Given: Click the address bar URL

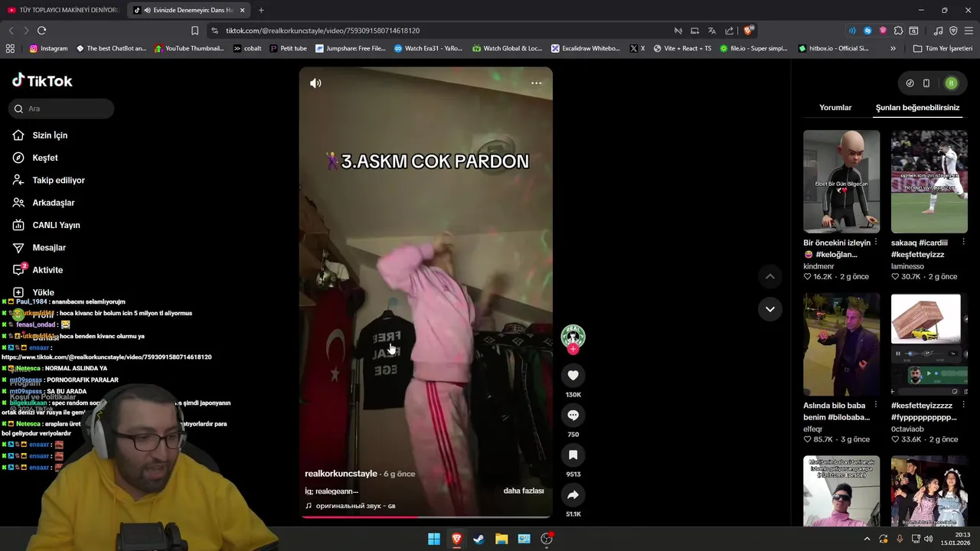Looking at the screenshot, I should coord(322,31).
